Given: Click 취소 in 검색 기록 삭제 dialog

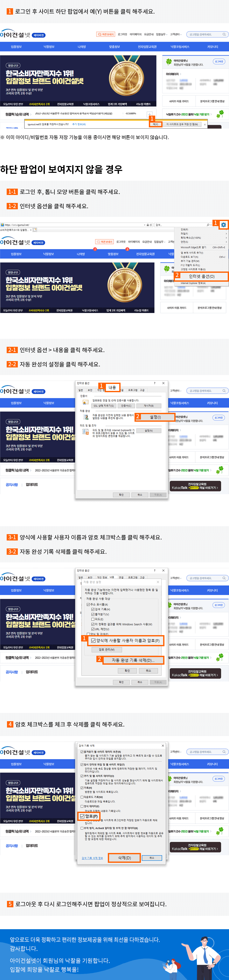Looking at the screenshot, I should pos(152,858).
